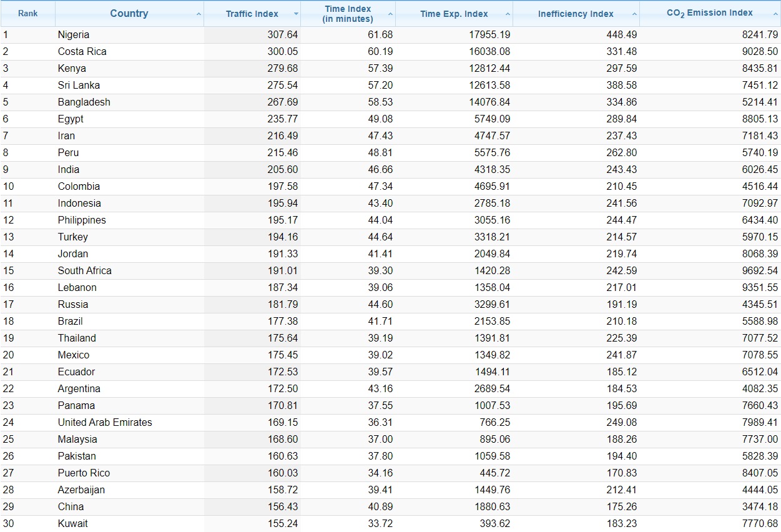Sort table by Rank column header
The image size is (781, 532).
pos(27,13)
